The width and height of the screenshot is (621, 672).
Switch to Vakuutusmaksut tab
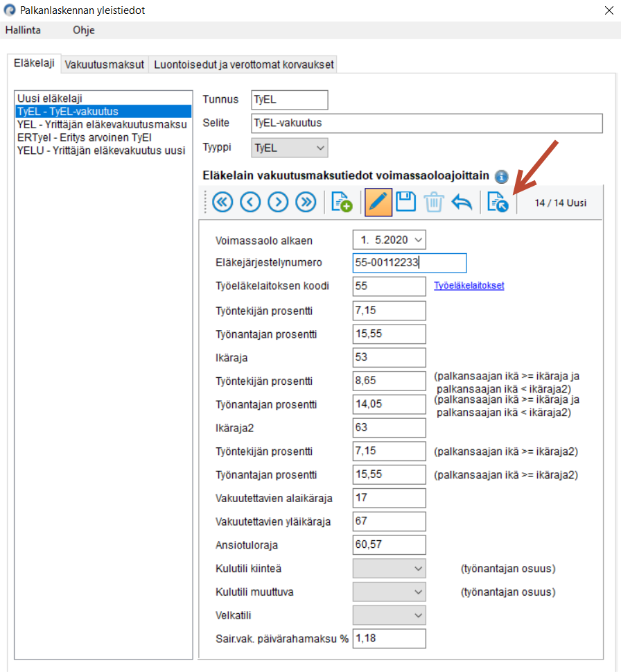pyautogui.click(x=105, y=64)
